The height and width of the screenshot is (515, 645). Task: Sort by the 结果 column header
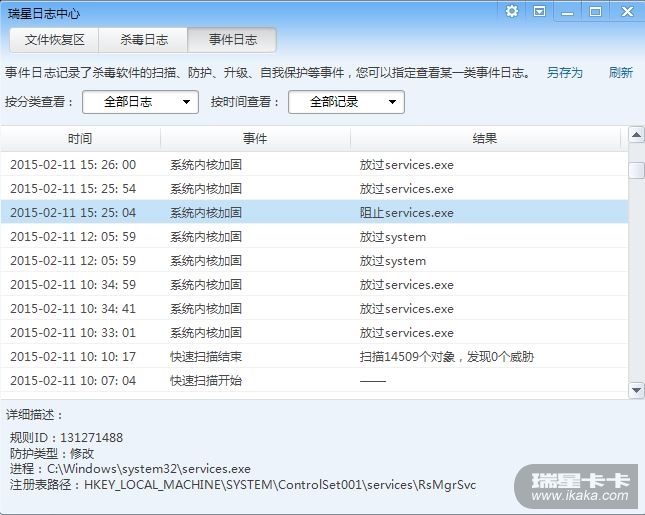tap(485, 139)
